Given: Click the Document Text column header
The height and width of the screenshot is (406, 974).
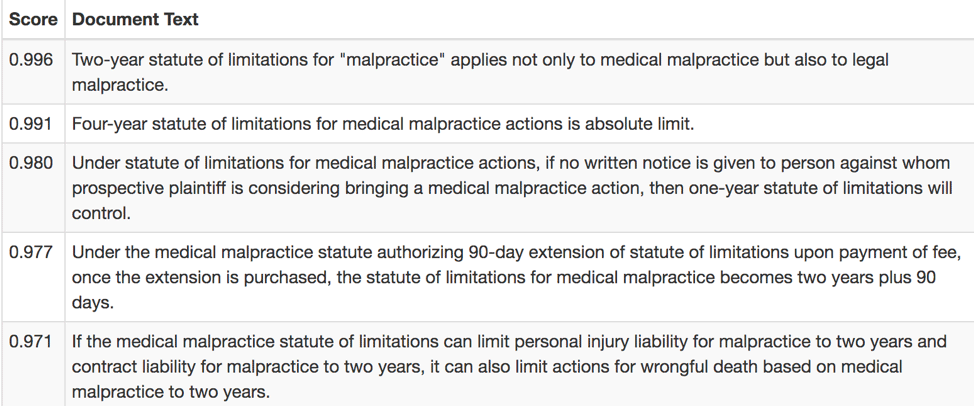Looking at the screenshot, I should pos(135,19).
